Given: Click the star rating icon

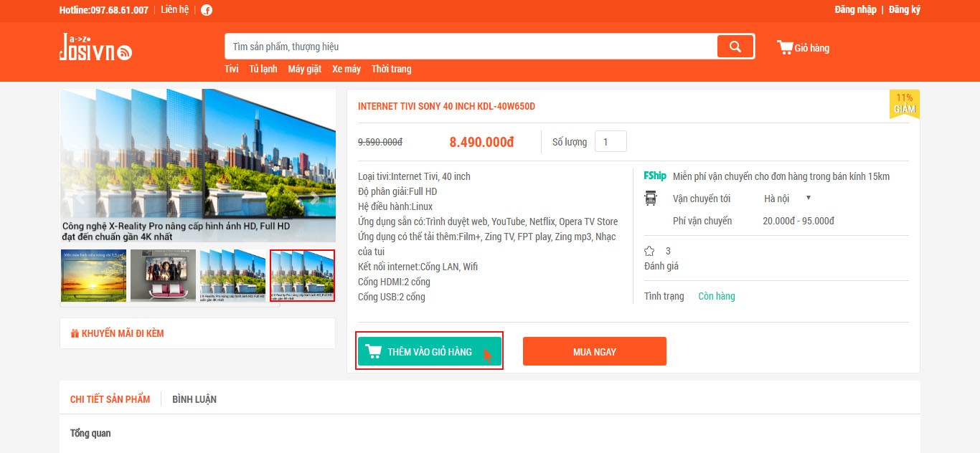Looking at the screenshot, I should 649,251.
